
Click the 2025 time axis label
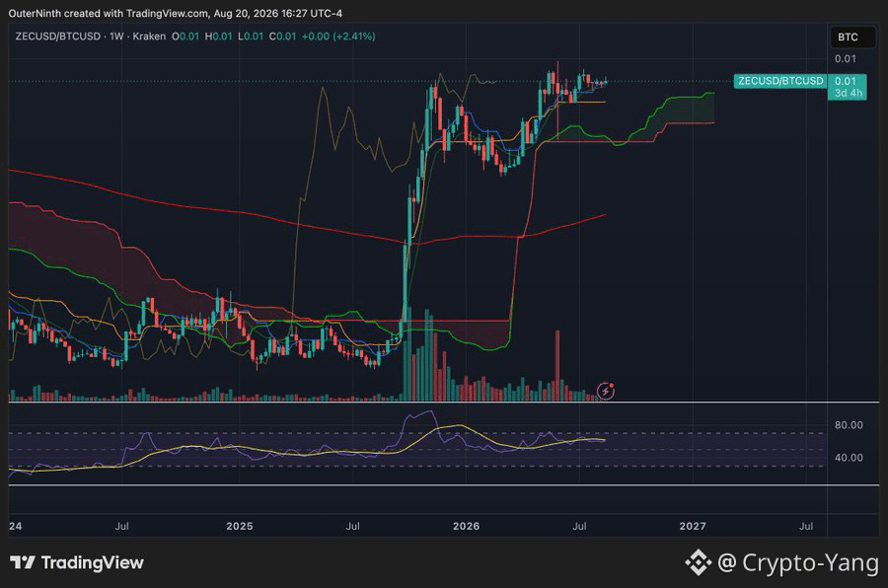tap(240, 526)
